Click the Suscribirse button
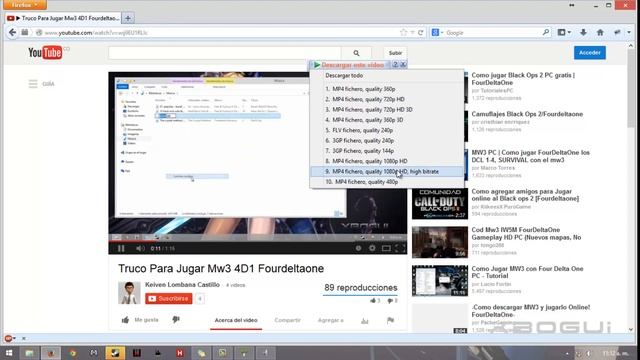Image resolution: width=640 pixels, height=360 pixels. pos(169,298)
